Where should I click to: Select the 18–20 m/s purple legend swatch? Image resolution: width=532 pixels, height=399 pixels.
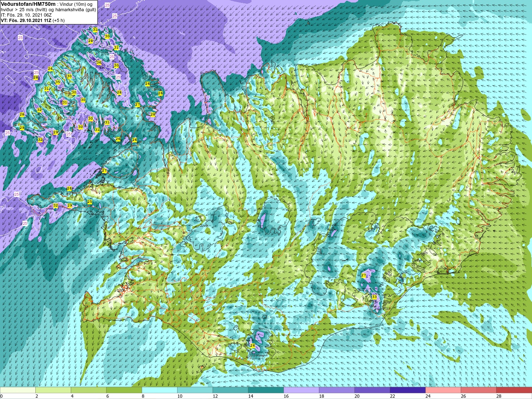click(337, 390)
